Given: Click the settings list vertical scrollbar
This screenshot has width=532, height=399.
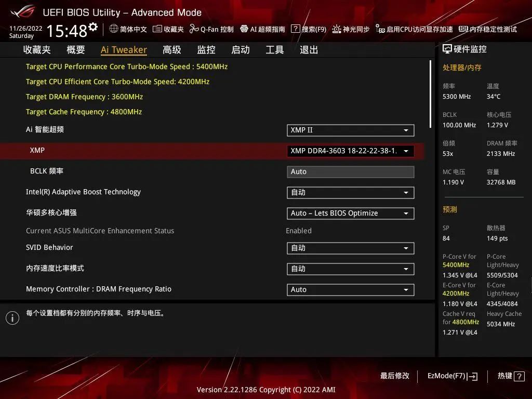Looking at the screenshot, I should (x=430, y=94).
